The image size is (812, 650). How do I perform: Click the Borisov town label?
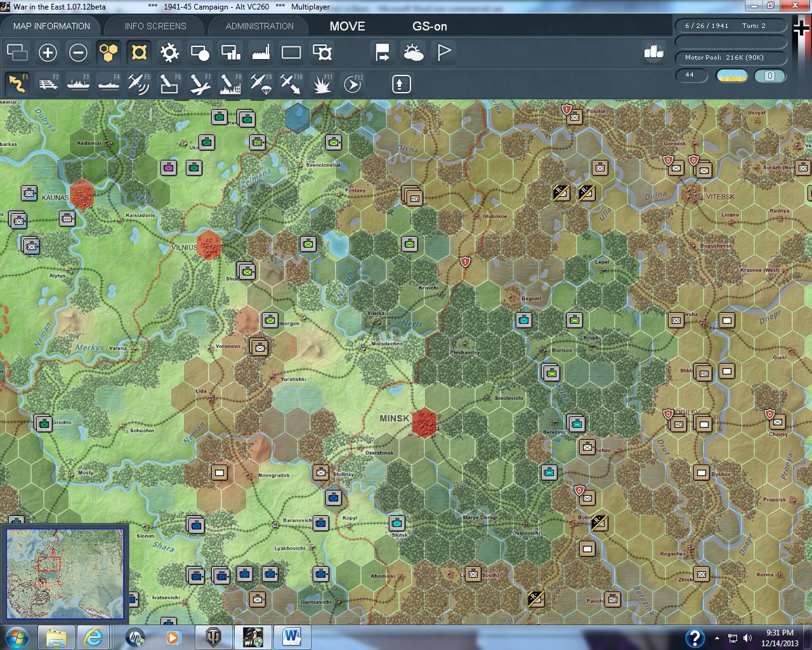pyautogui.click(x=562, y=350)
